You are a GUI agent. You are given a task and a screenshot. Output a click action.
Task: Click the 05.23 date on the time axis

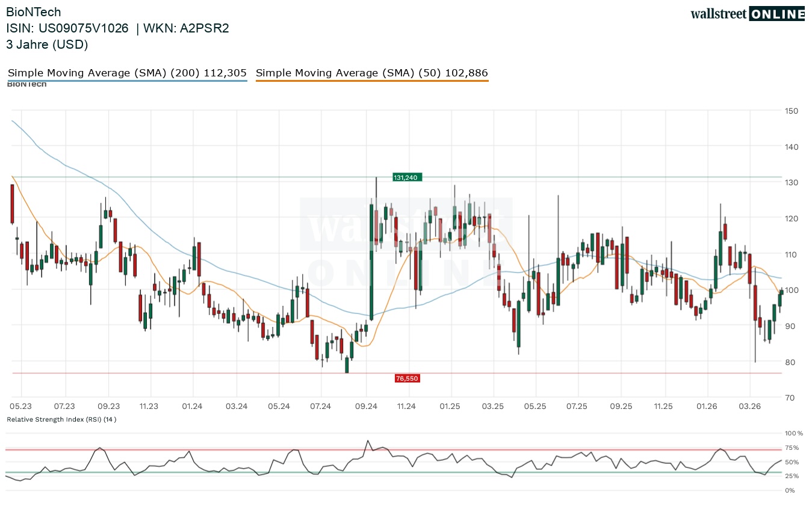coord(21,407)
